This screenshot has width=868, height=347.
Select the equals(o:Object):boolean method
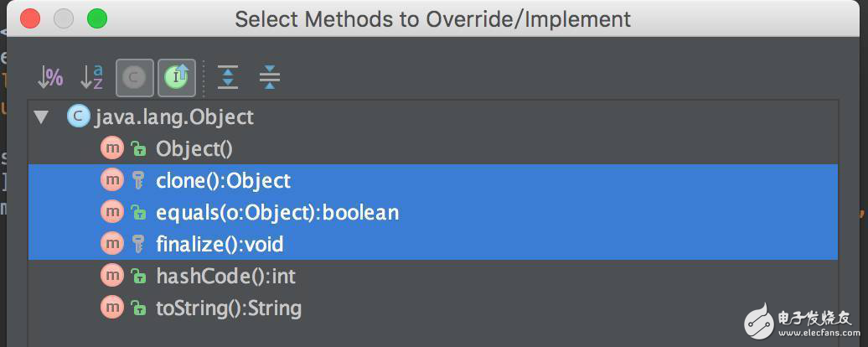tap(277, 212)
